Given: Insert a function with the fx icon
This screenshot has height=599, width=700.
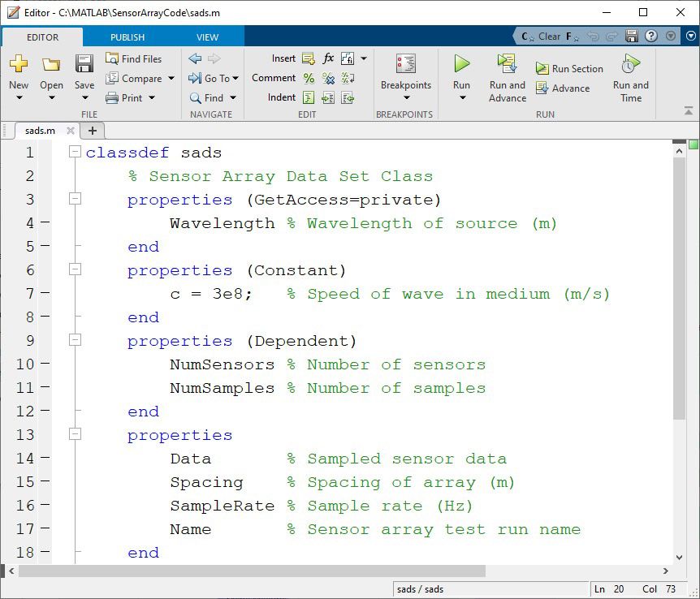Looking at the screenshot, I should [x=328, y=58].
